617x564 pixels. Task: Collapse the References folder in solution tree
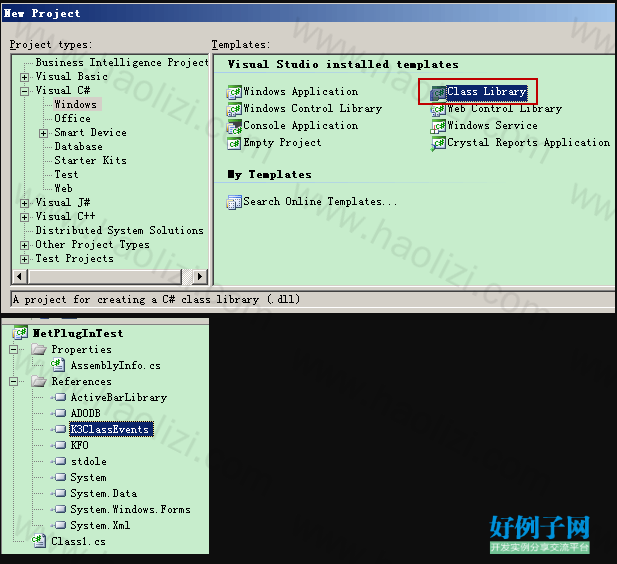pos(14,381)
